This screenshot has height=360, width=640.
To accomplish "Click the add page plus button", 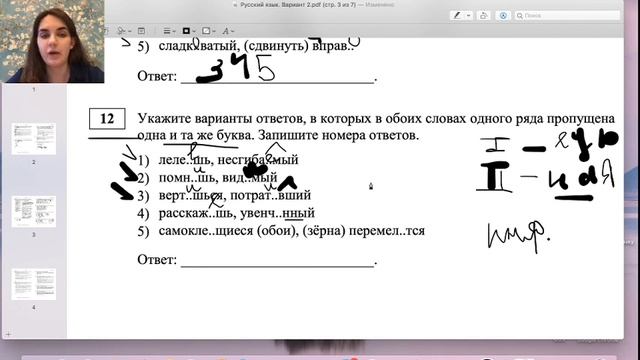I will click(x=8, y=334).
